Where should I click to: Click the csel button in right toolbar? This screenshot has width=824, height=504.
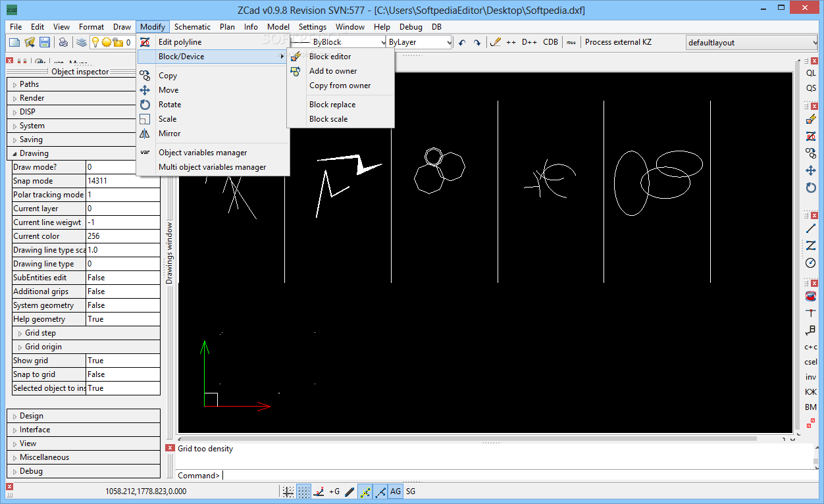pos(811,362)
